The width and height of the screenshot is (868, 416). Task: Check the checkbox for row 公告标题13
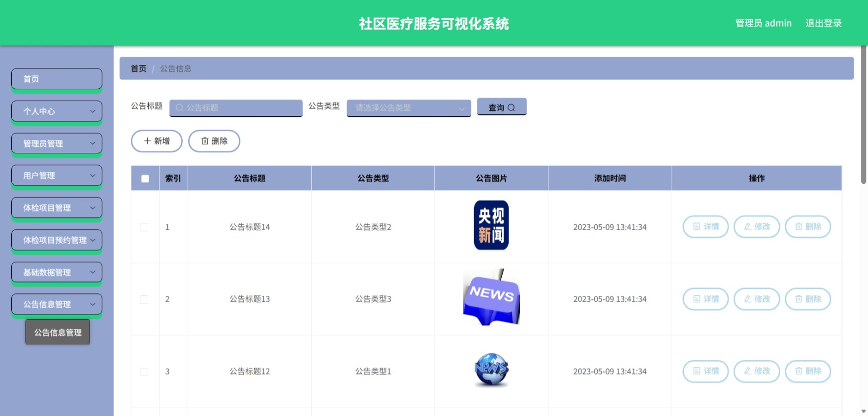(144, 299)
